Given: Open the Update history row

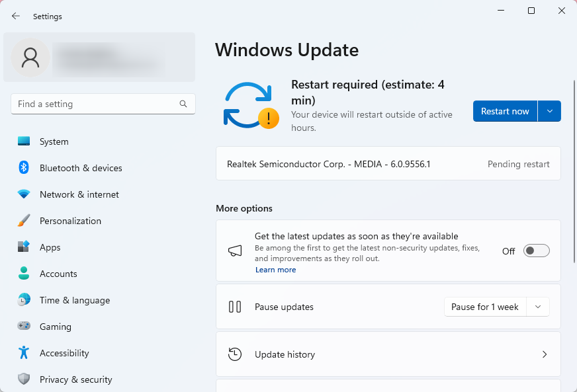Looking at the screenshot, I should (x=388, y=354).
